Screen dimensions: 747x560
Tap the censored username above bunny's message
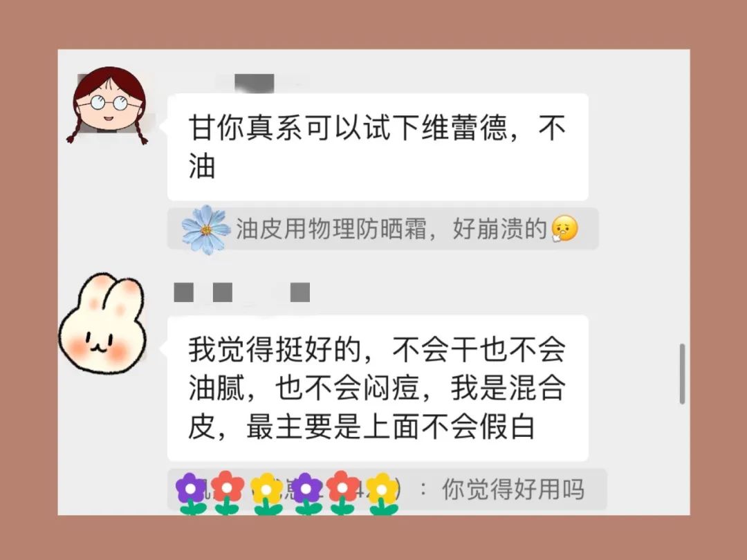click(242, 292)
